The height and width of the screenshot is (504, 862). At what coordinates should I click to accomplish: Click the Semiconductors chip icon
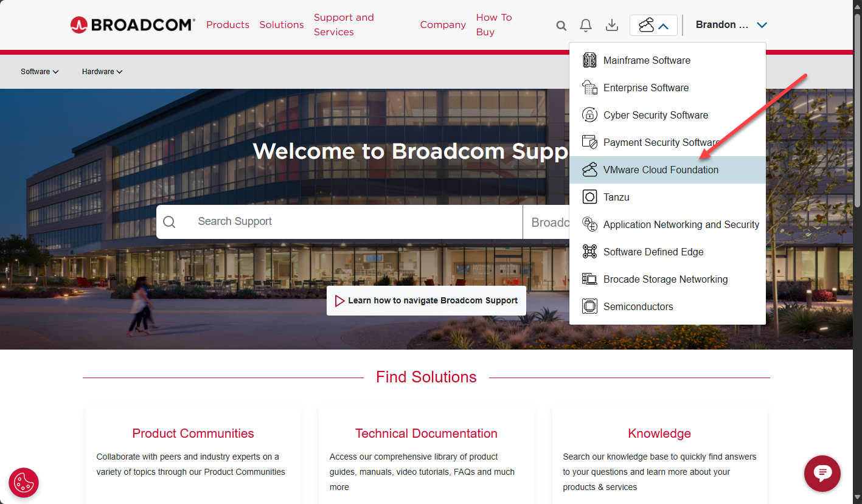589,306
